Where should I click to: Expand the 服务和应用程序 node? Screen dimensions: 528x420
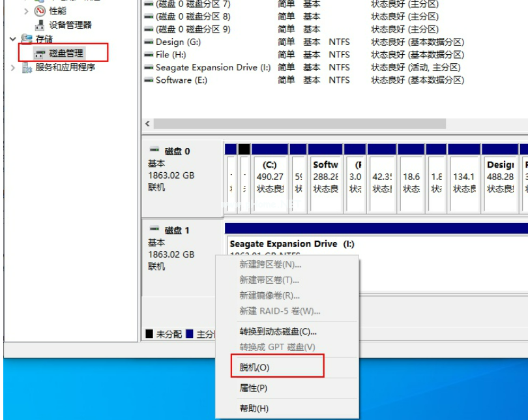click(x=13, y=67)
